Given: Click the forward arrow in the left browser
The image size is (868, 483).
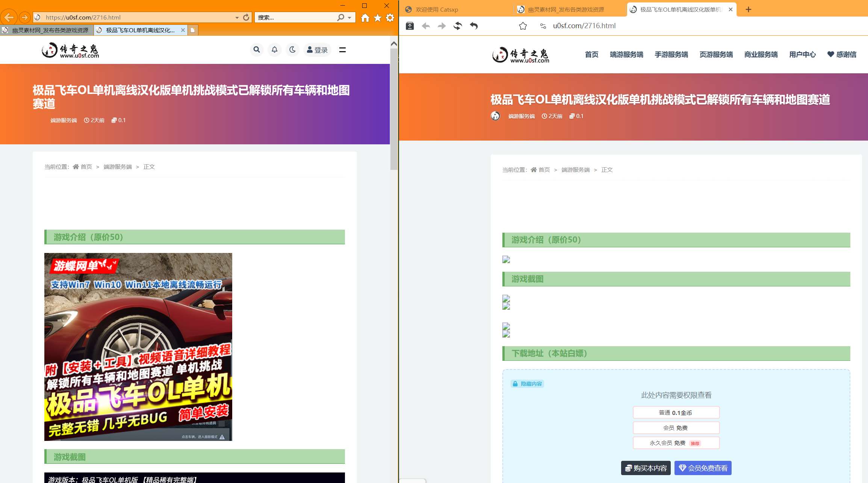Looking at the screenshot, I should coord(24,17).
